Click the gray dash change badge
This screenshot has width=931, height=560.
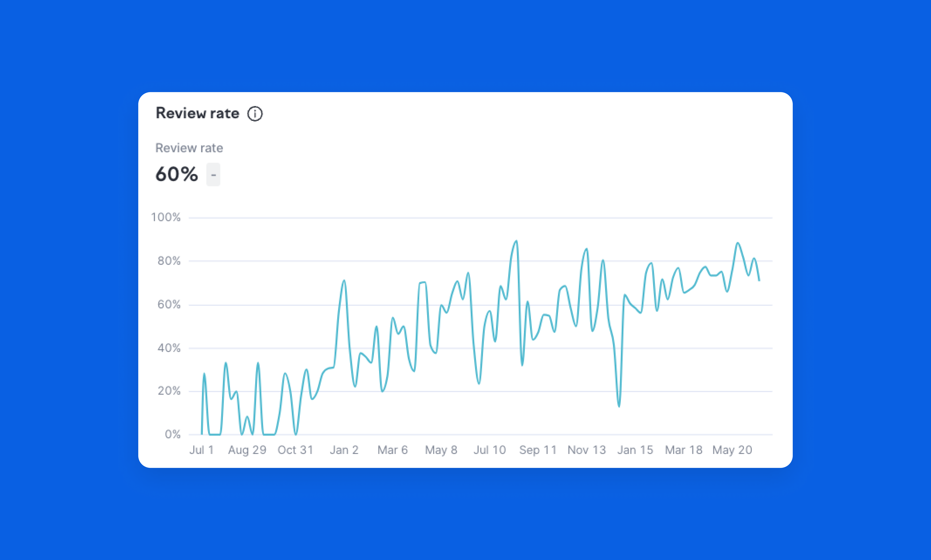[213, 175]
